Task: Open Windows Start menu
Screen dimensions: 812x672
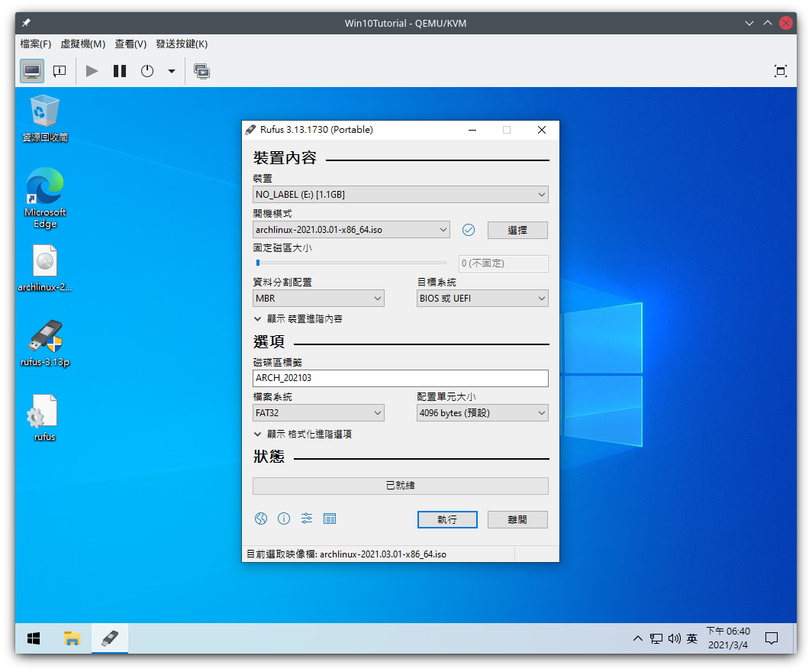Action: [34, 638]
